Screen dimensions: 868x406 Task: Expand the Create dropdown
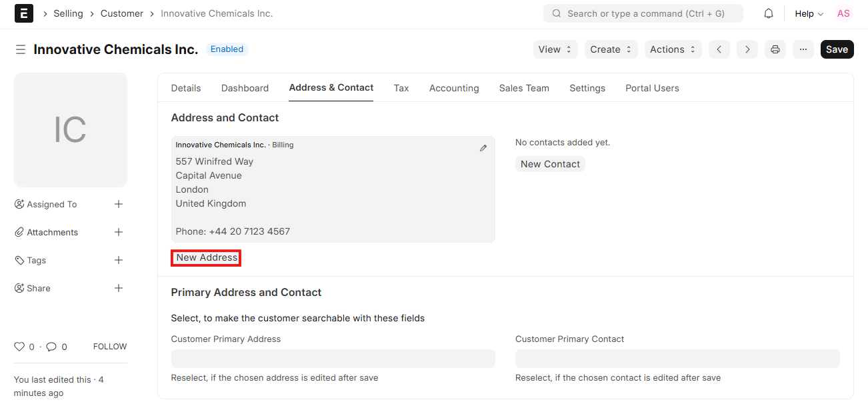[x=611, y=49]
